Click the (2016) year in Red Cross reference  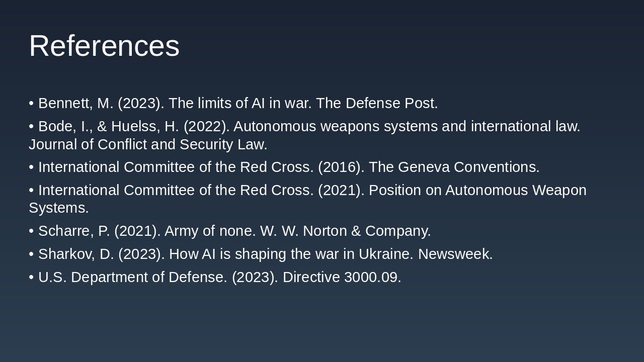[x=341, y=167]
